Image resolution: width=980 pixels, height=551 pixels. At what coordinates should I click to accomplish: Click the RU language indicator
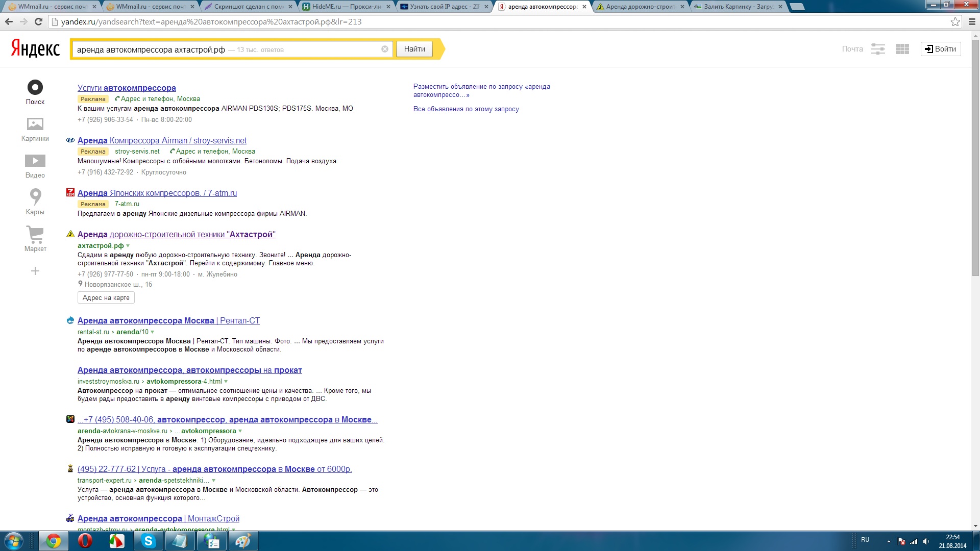point(865,539)
